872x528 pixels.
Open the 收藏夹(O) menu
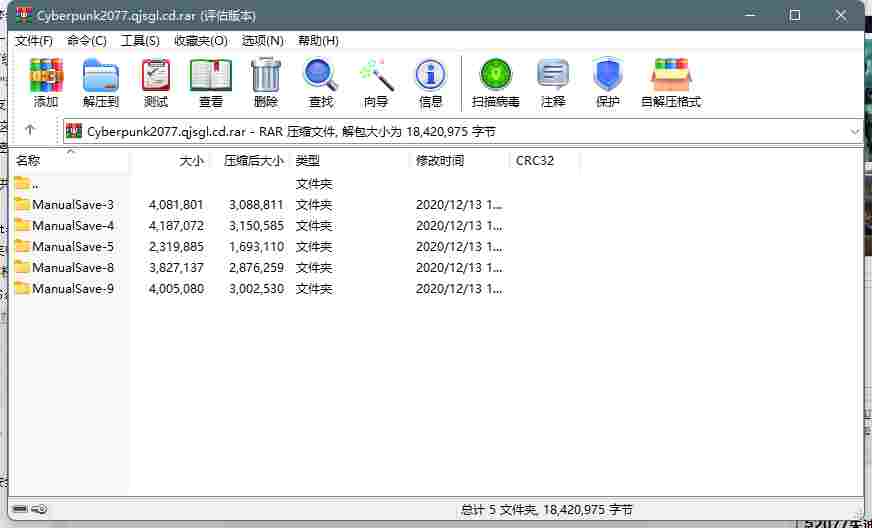coord(201,41)
